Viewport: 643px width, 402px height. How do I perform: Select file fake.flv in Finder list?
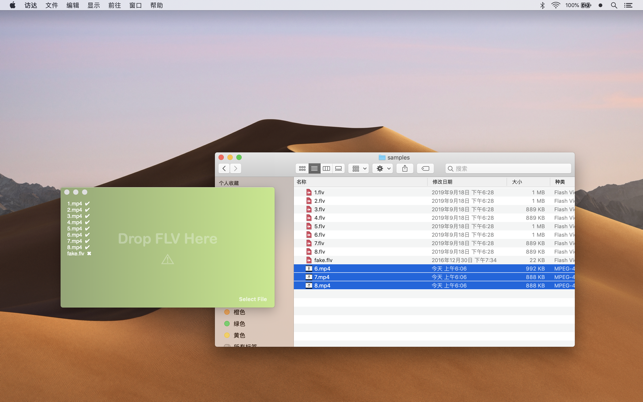[x=434, y=260]
